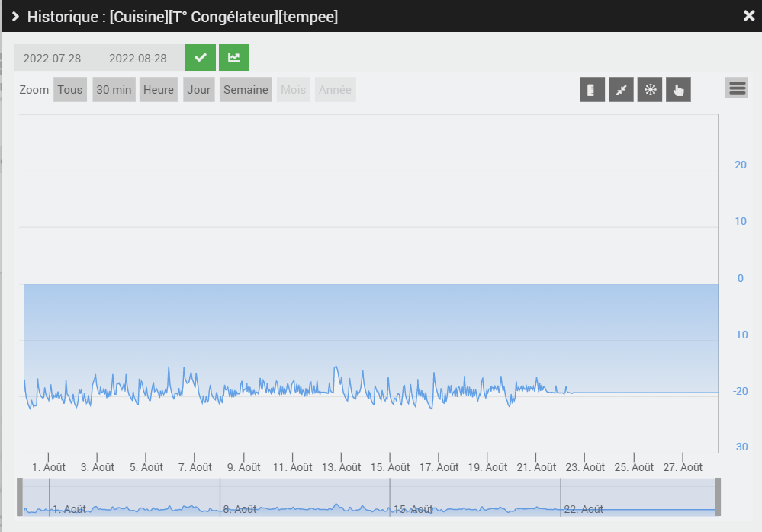Click the green checkmark validate button
This screenshot has width=762, height=532.
[200, 58]
